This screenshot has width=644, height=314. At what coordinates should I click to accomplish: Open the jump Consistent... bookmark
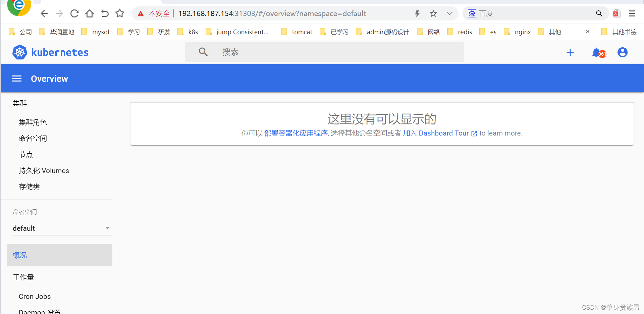pyautogui.click(x=237, y=32)
